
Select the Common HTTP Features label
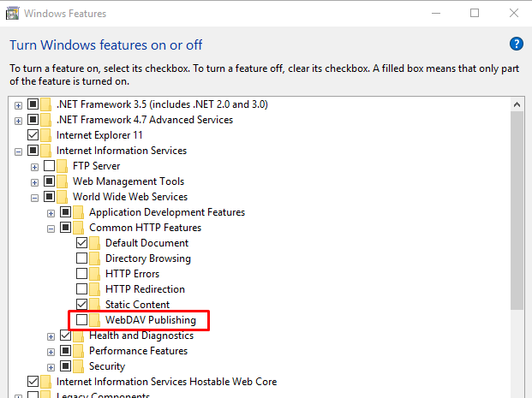pos(146,228)
